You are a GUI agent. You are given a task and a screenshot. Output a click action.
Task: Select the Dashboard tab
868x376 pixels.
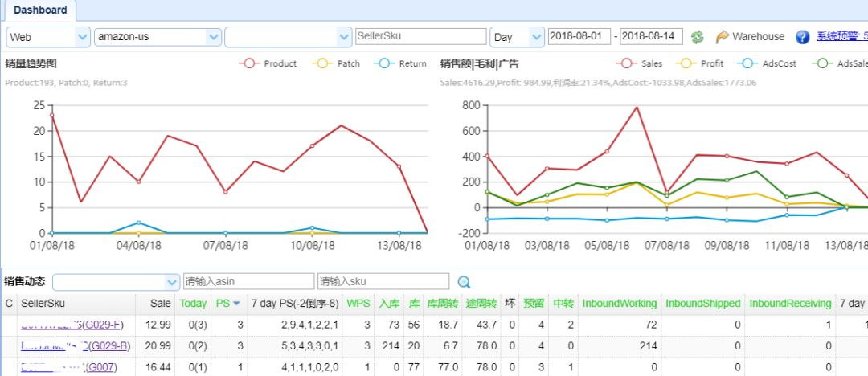(x=40, y=10)
